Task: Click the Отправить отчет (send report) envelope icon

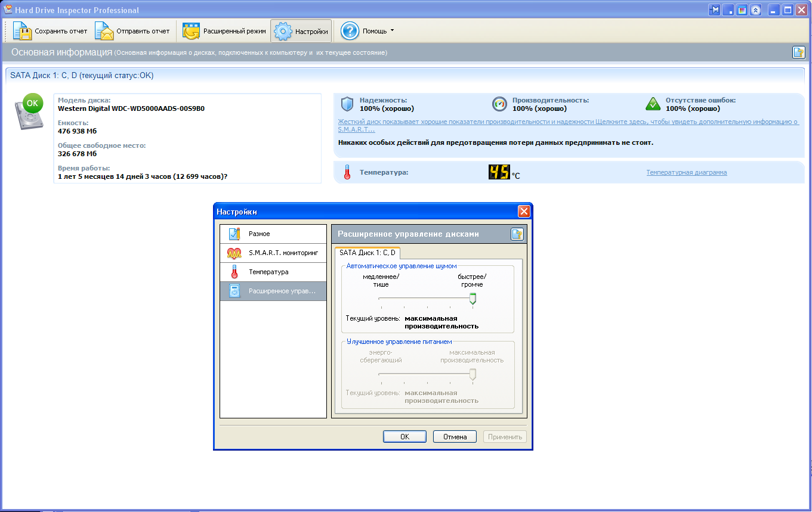Action: [104, 31]
